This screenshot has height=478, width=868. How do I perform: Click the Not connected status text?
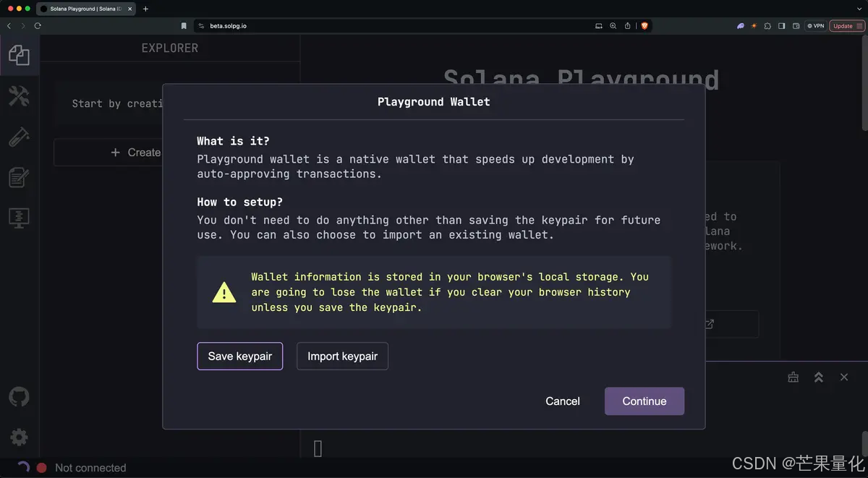point(90,468)
